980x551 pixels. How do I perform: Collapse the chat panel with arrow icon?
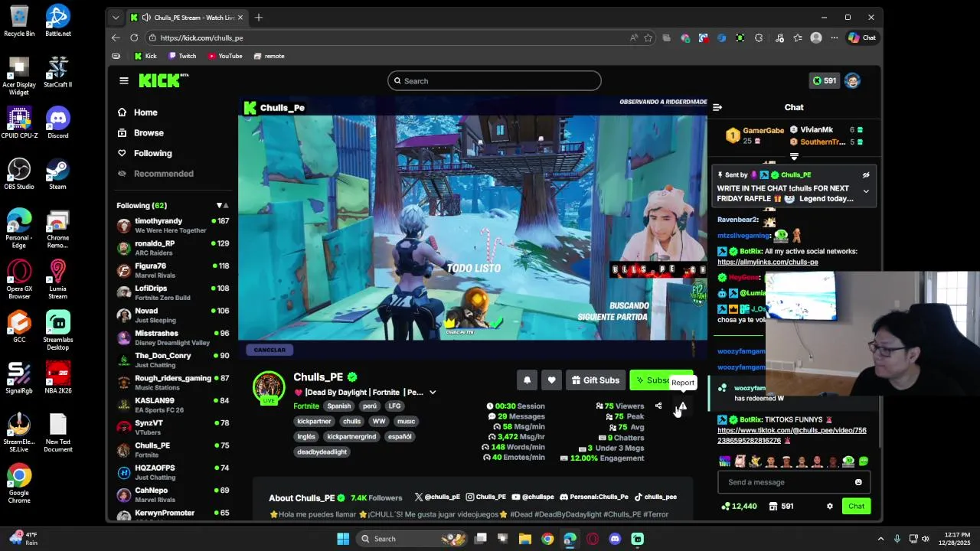pyautogui.click(x=717, y=107)
